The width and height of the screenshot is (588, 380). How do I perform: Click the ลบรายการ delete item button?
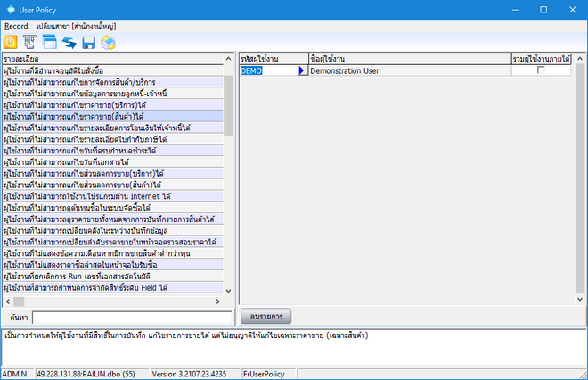click(266, 316)
